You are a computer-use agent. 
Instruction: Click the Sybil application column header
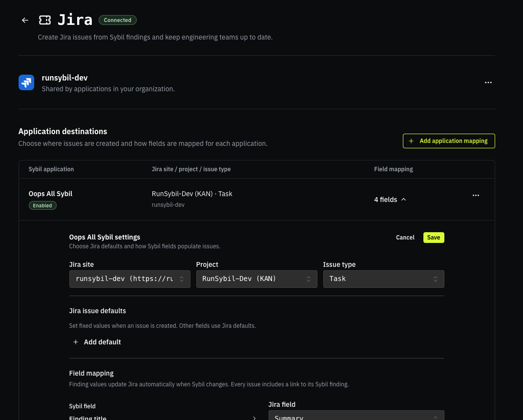point(51,169)
